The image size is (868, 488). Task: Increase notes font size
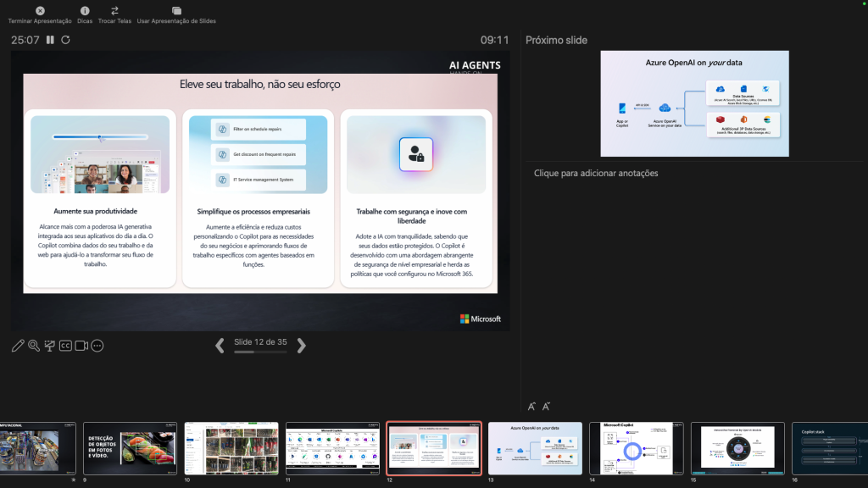(x=531, y=407)
